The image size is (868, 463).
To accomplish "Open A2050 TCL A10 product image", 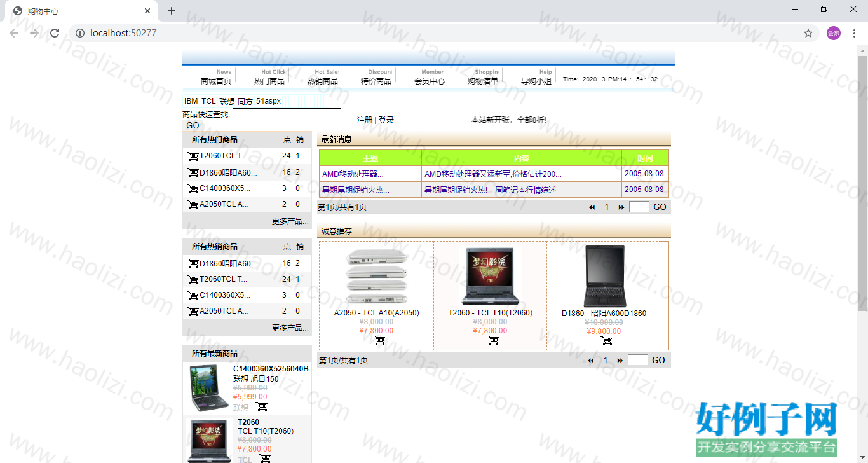I will tap(377, 277).
